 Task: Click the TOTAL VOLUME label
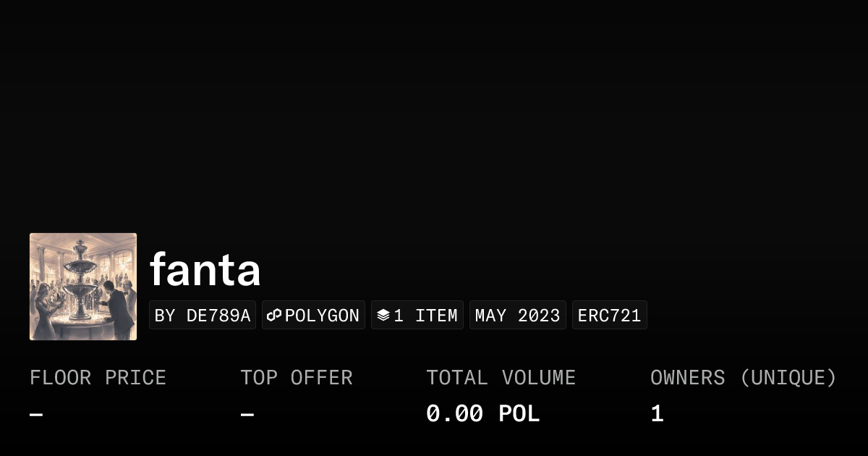(x=501, y=378)
